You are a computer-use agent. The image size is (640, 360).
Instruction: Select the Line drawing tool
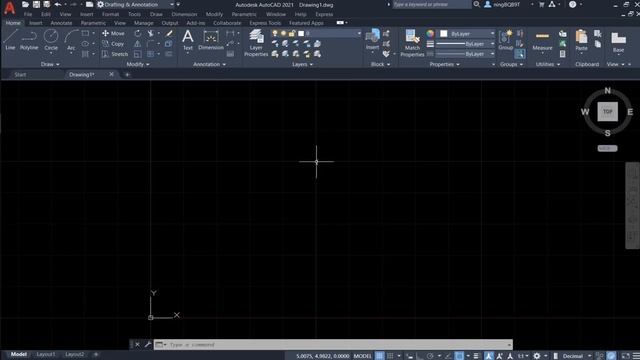coord(10,40)
